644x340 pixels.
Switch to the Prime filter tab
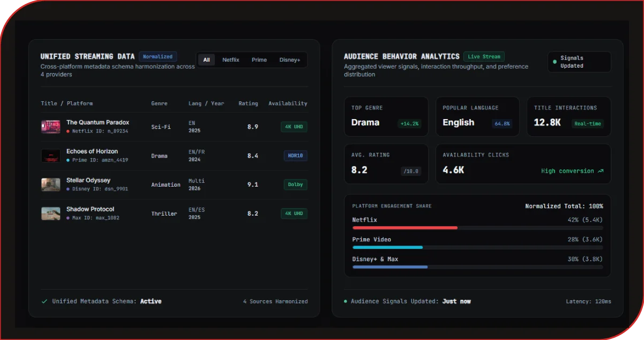[259, 60]
